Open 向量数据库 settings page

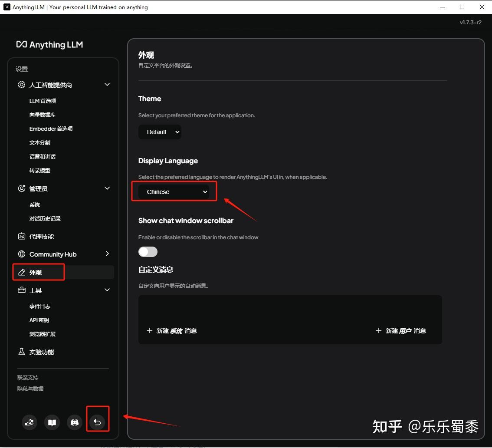pos(43,115)
